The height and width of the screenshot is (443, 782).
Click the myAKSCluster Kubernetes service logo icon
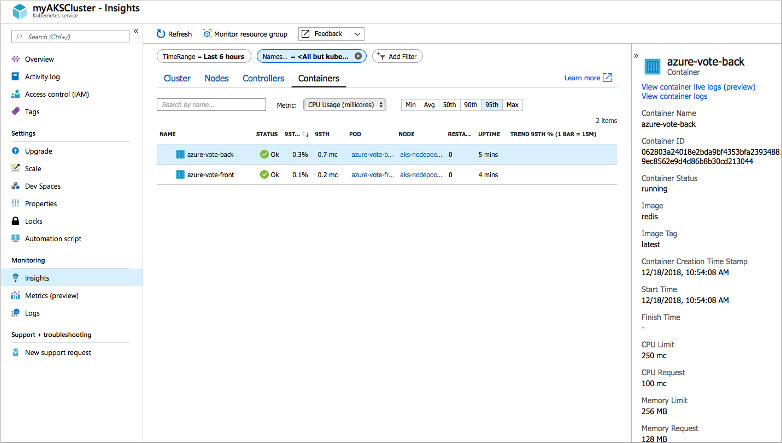[x=19, y=10]
